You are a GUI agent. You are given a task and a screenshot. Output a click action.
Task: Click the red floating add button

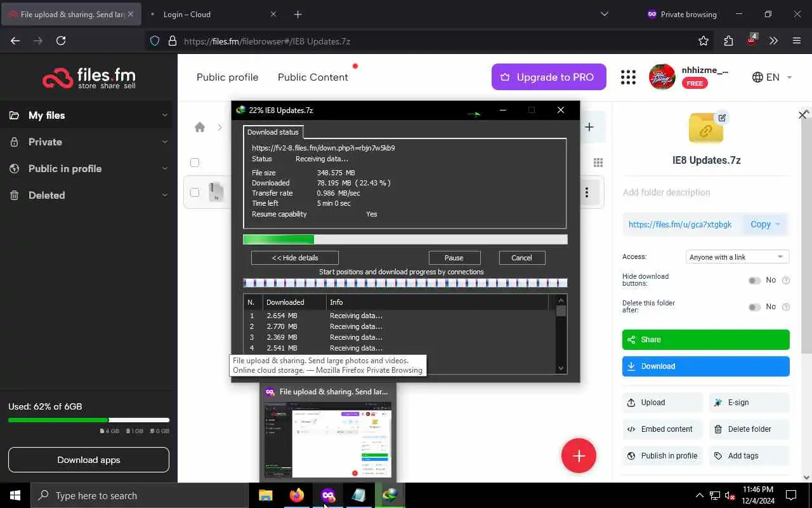coord(579,456)
